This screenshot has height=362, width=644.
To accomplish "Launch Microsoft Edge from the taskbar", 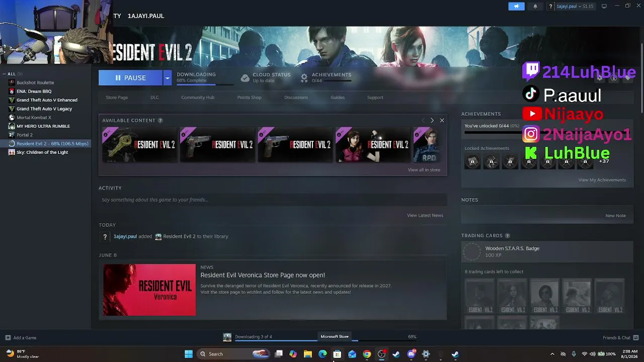I will pos(323,354).
